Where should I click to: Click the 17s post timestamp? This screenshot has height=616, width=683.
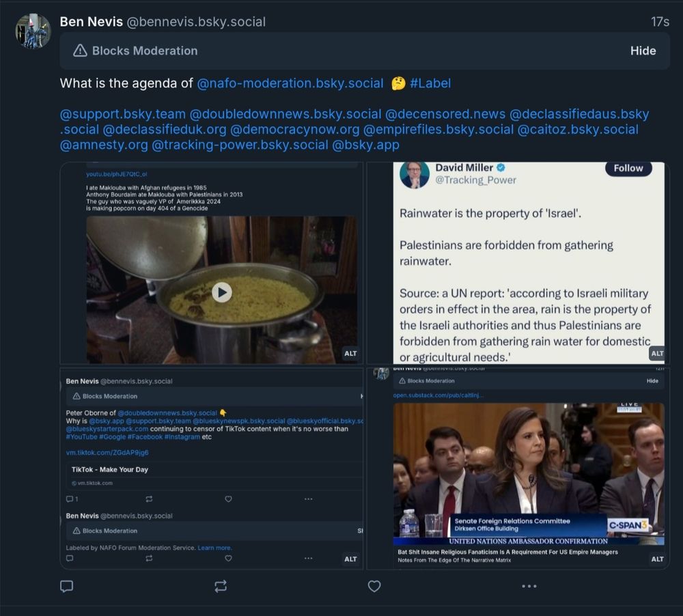tap(660, 22)
